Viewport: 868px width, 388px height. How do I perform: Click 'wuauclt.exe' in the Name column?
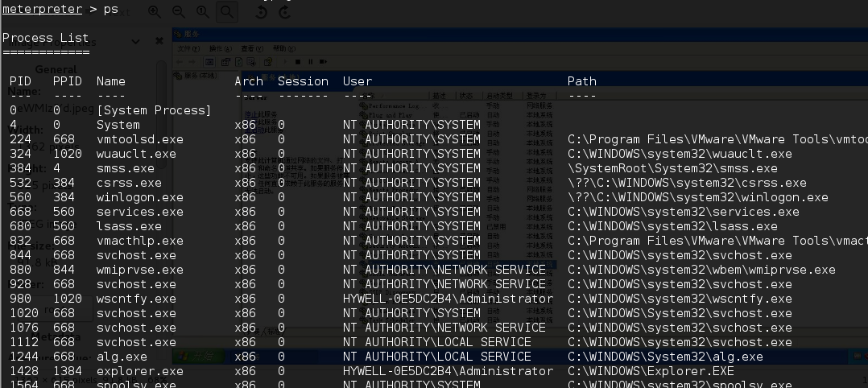[136, 153]
